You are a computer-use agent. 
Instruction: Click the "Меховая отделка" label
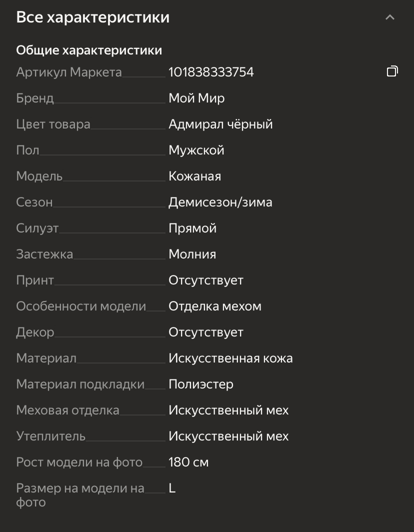(68, 410)
